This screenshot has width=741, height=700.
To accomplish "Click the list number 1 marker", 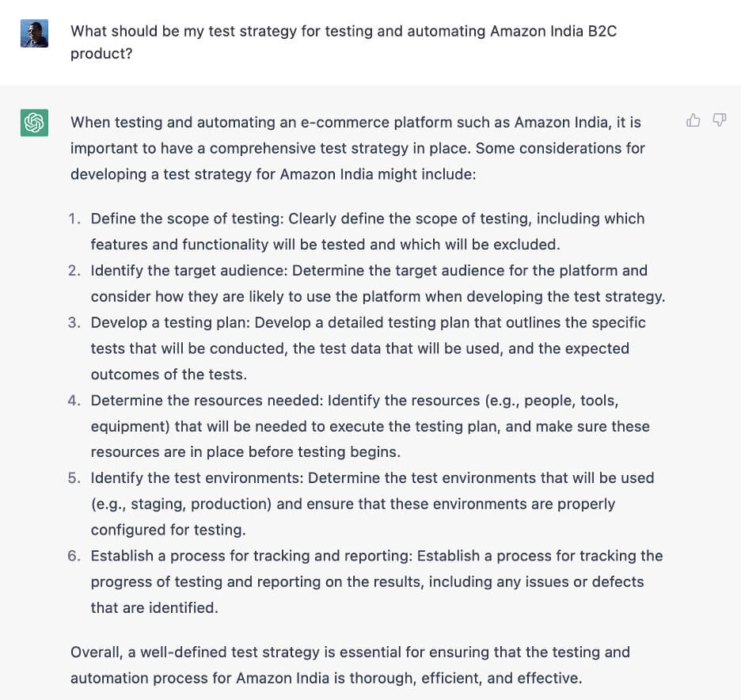I will (74, 219).
